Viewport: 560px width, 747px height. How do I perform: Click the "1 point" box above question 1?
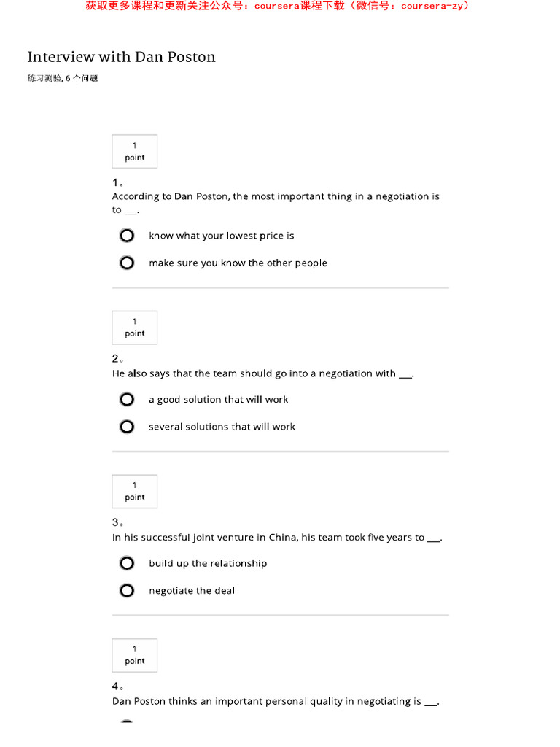pos(134,152)
